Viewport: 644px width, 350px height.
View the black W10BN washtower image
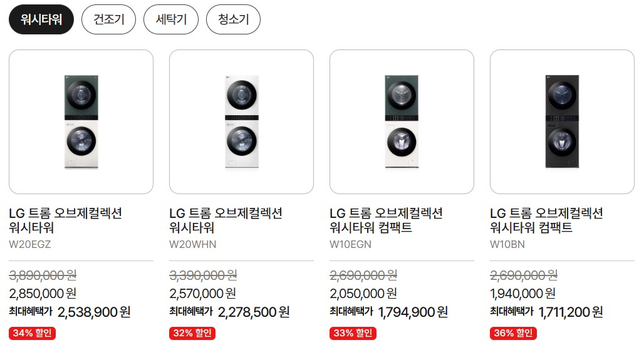click(x=562, y=122)
